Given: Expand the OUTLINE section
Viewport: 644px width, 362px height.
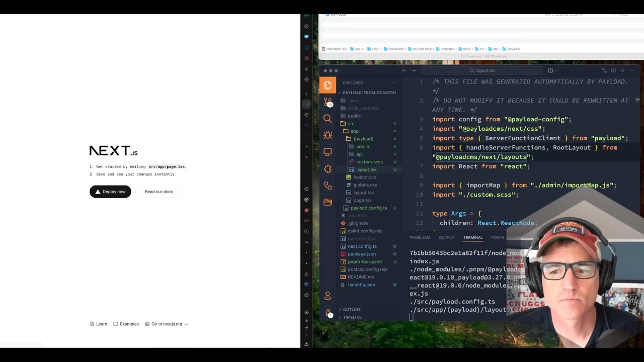Looking at the screenshot, I should click(x=352, y=310).
